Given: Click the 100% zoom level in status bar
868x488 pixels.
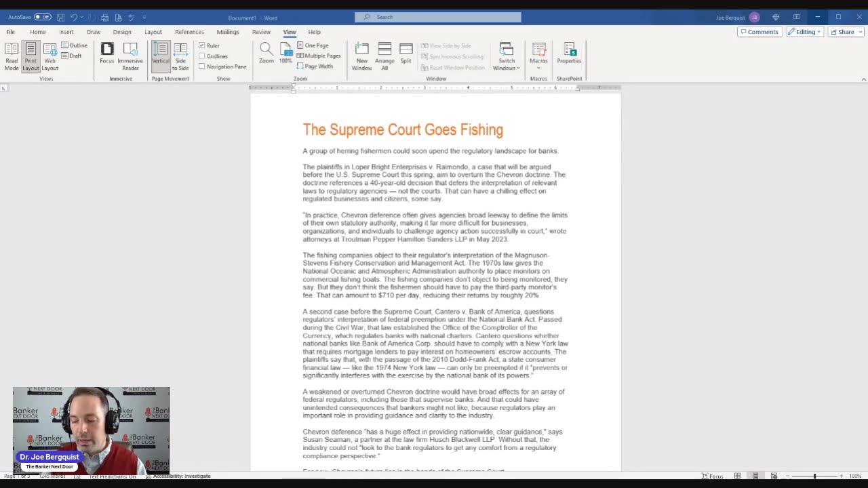Looking at the screenshot, I should click(855, 476).
